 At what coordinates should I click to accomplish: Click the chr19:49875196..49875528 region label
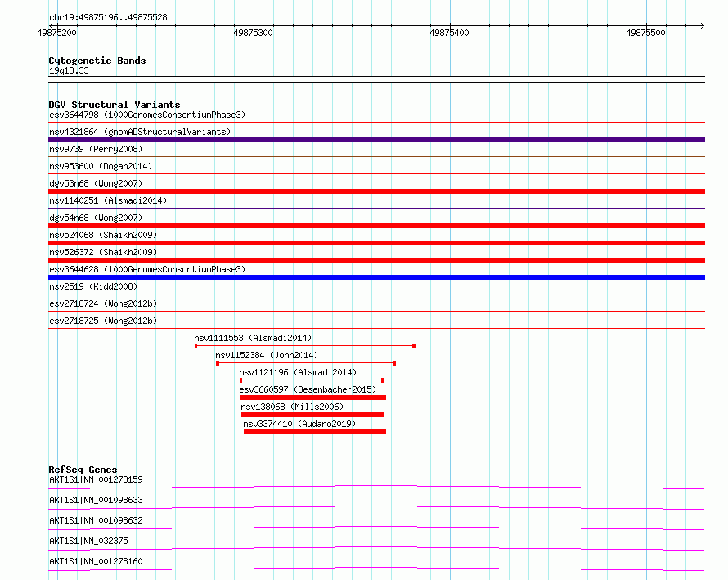108,18
